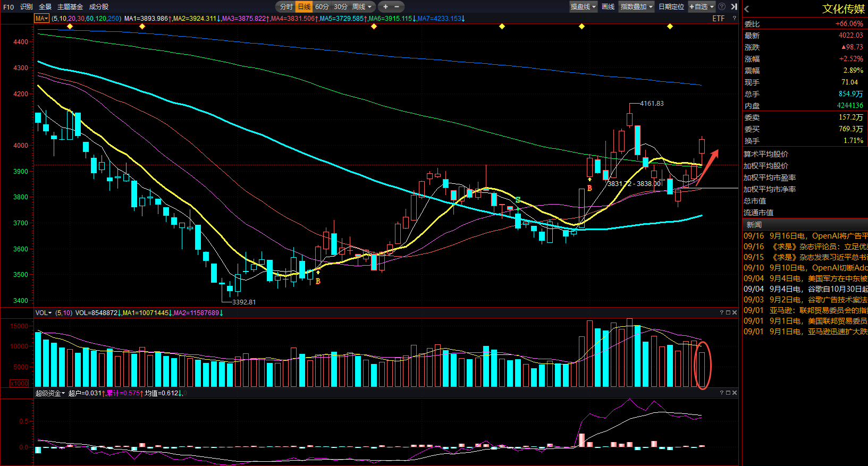Switch to 30分 period view

tap(340, 6)
